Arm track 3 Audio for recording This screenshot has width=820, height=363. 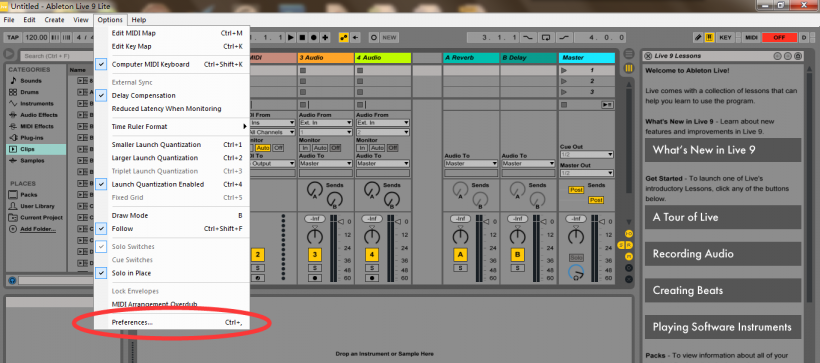[314, 278]
